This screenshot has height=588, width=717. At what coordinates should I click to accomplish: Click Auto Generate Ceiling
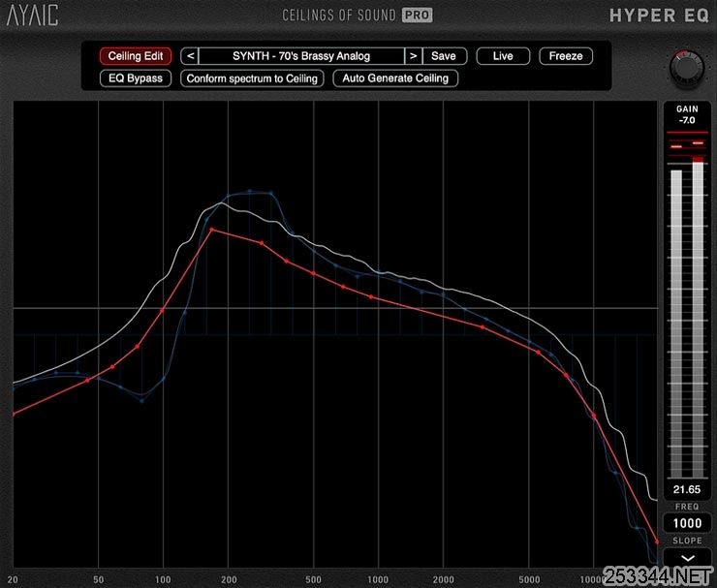click(395, 78)
